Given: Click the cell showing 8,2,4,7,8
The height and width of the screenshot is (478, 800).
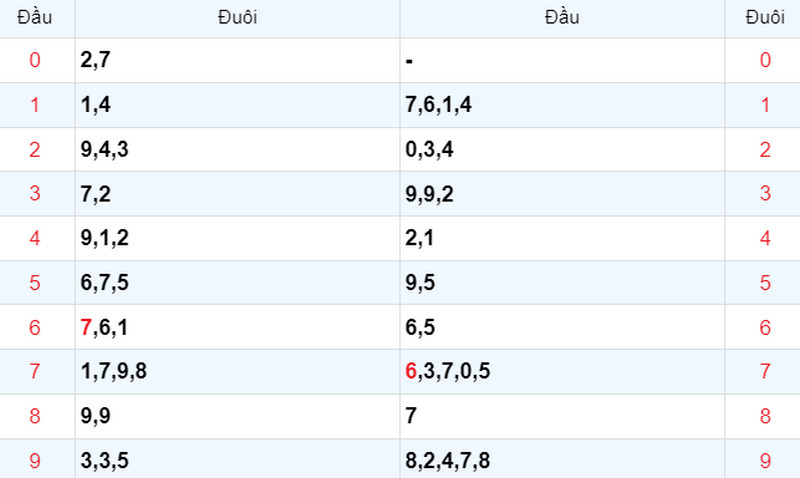Looking at the screenshot, I should pyautogui.click(x=562, y=460).
